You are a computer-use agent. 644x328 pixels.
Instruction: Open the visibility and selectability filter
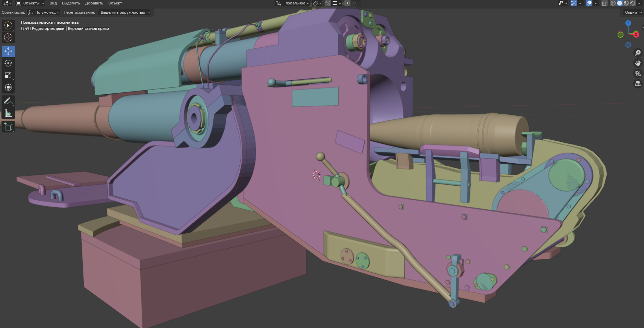point(563,3)
